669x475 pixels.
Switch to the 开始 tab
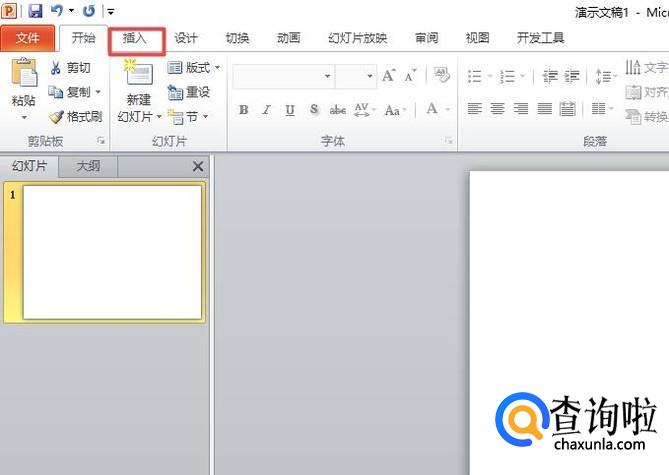point(83,38)
